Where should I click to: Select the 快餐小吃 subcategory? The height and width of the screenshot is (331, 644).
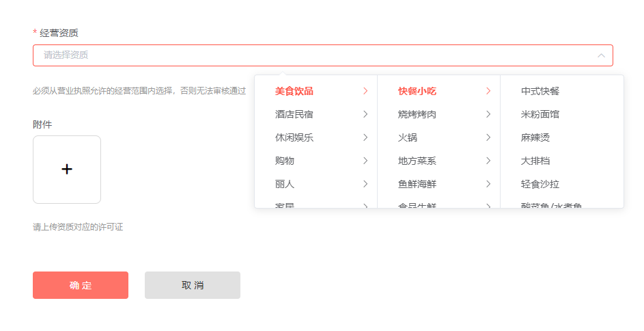[417, 91]
